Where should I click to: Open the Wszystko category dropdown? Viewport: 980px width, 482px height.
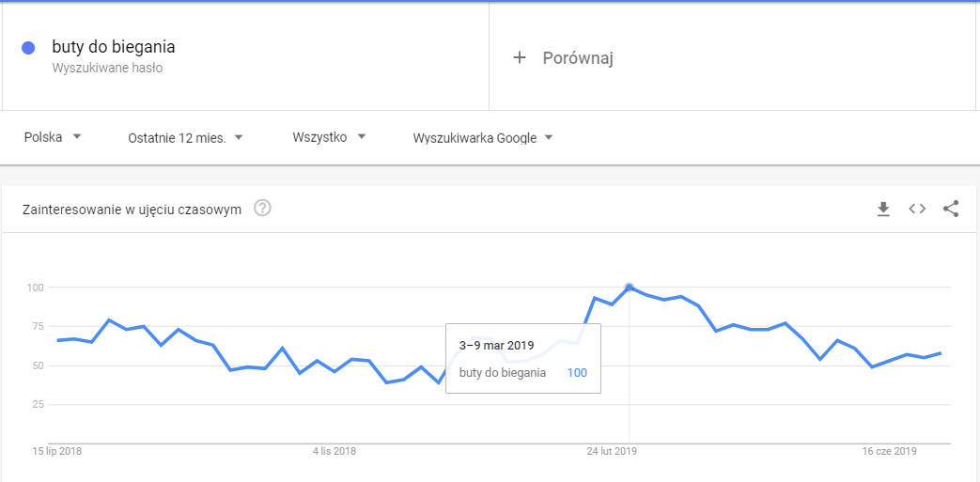(328, 137)
